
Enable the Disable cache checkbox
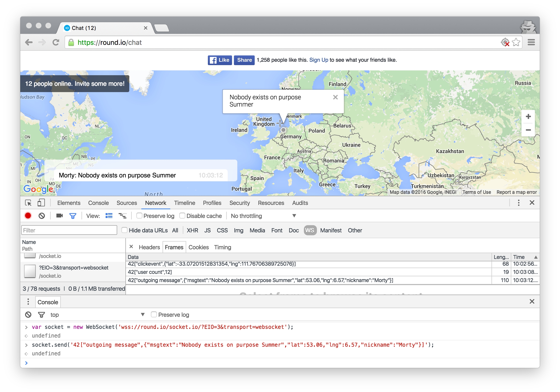pos(182,216)
